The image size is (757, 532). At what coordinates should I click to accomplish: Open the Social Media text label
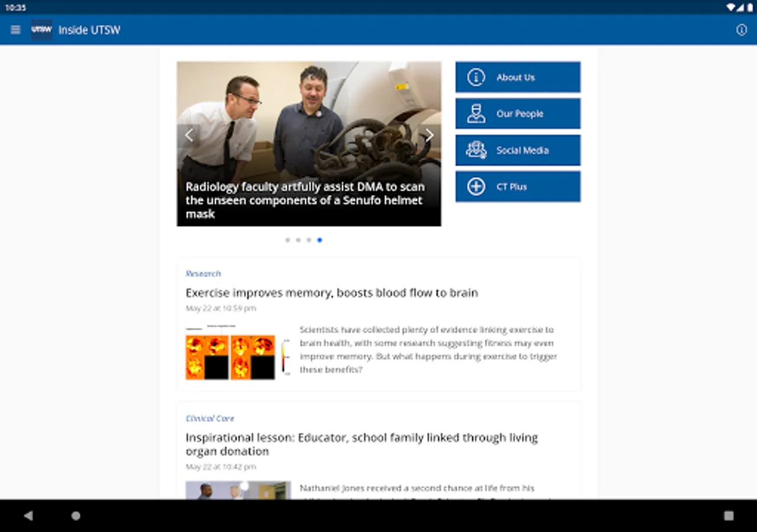523,150
